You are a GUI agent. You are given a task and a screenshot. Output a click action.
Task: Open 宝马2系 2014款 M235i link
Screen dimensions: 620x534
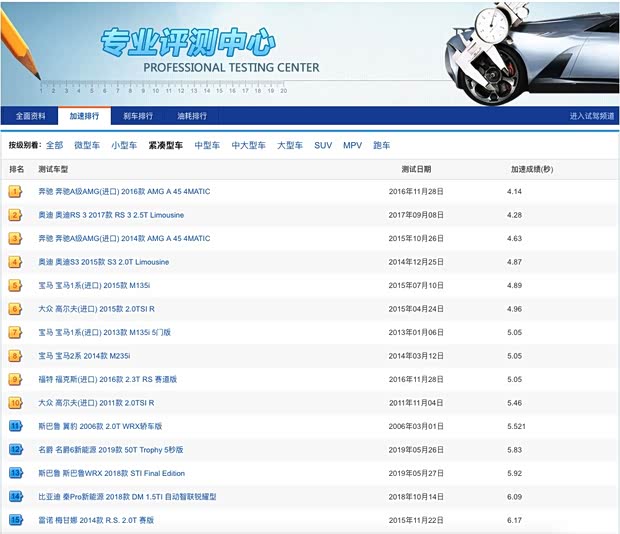pos(84,356)
